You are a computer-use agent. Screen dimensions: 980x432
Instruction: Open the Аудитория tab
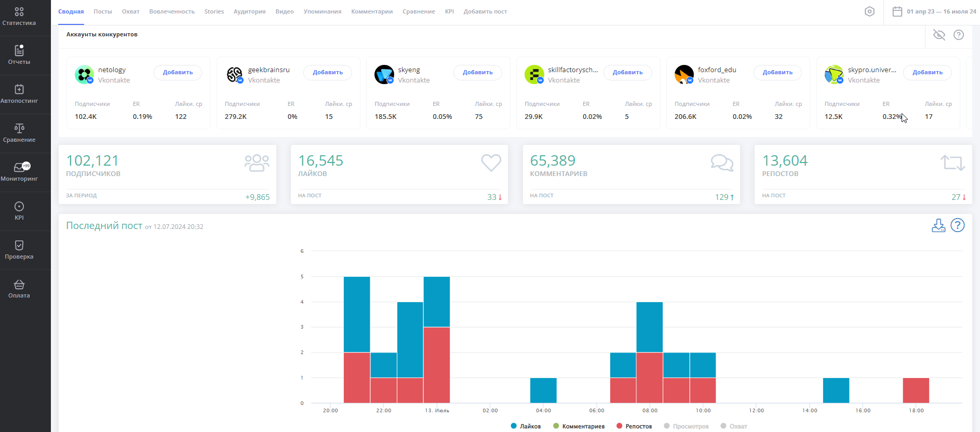pyautogui.click(x=249, y=11)
